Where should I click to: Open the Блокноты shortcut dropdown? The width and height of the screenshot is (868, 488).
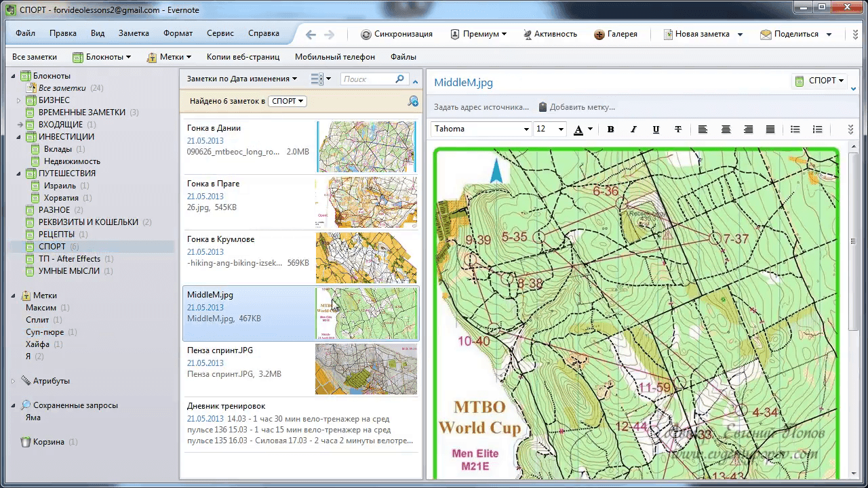pyautogui.click(x=102, y=58)
